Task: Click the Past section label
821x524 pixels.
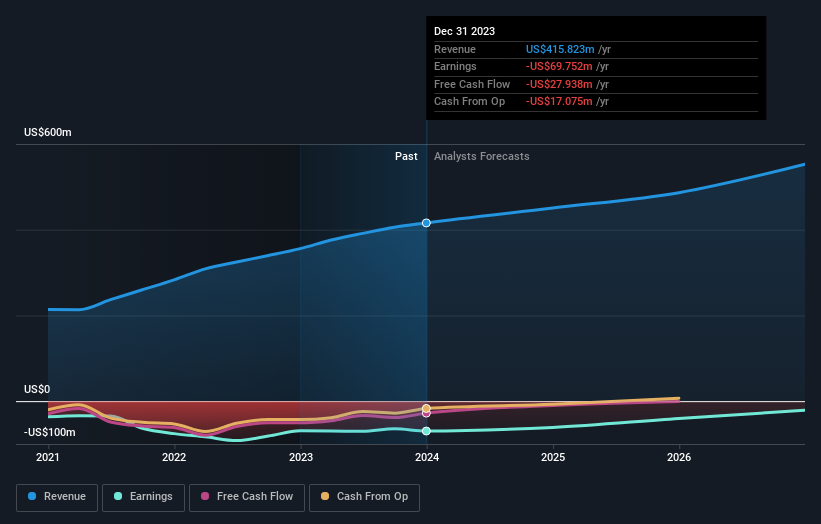Action: [406, 157]
